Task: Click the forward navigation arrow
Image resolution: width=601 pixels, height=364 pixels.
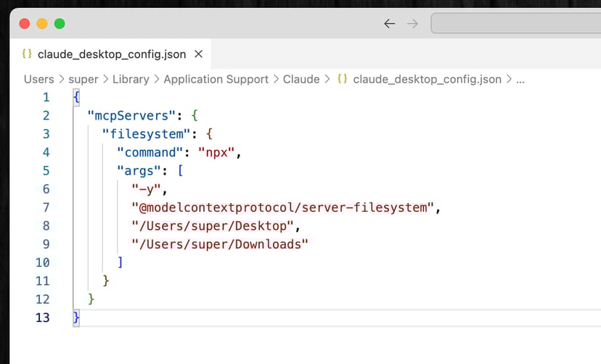Action: [412, 24]
